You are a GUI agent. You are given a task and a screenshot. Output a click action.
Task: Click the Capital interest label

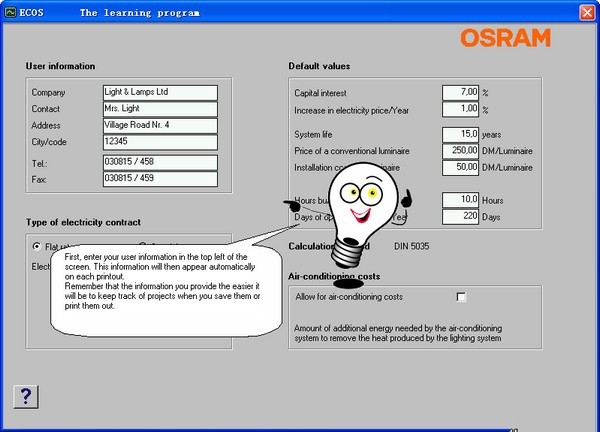[320, 93]
